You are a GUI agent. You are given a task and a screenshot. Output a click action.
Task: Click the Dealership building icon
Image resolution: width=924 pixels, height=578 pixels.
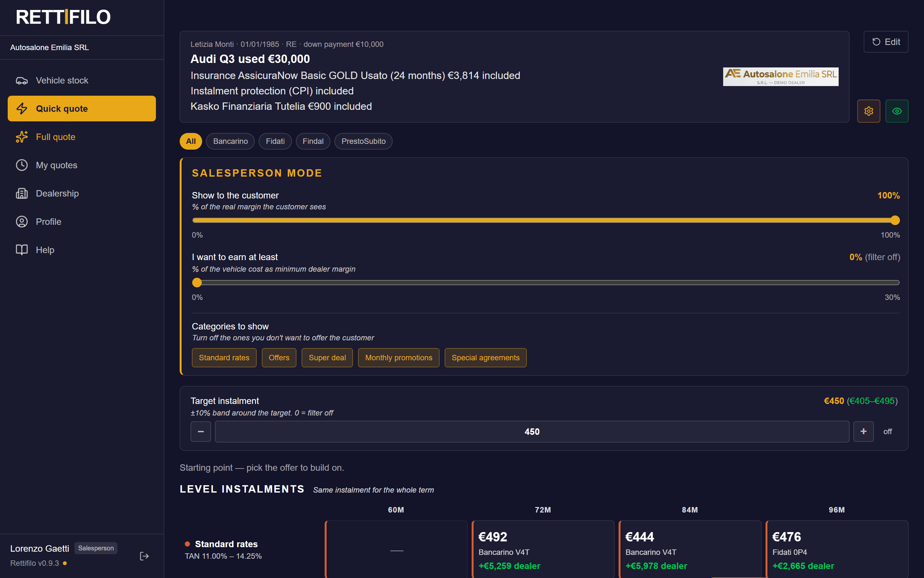(22, 193)
